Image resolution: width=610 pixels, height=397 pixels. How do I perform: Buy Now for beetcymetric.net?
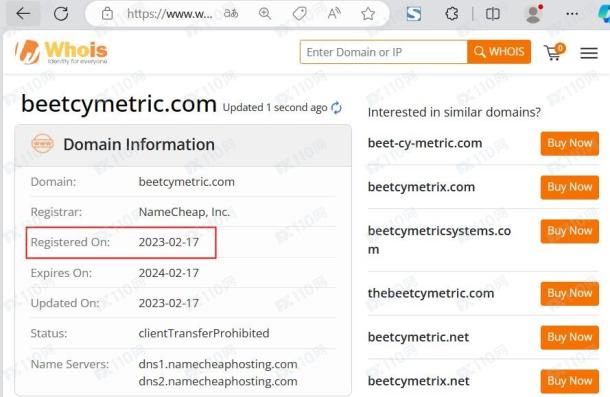click(570, 337)
